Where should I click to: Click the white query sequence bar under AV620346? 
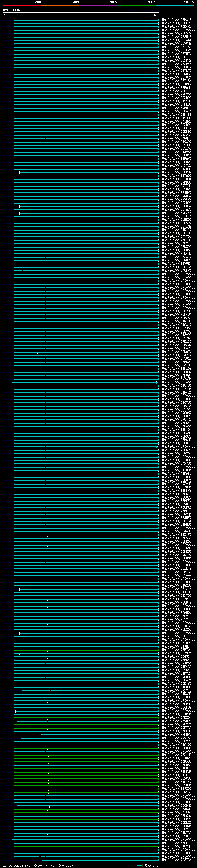(81, 13)
